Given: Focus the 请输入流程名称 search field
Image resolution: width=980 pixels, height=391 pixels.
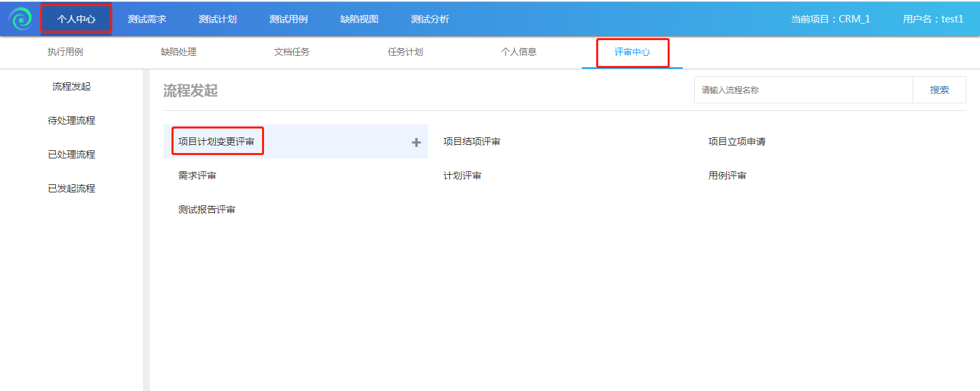Looking at the screenshot, I should [x=803, y=90].
